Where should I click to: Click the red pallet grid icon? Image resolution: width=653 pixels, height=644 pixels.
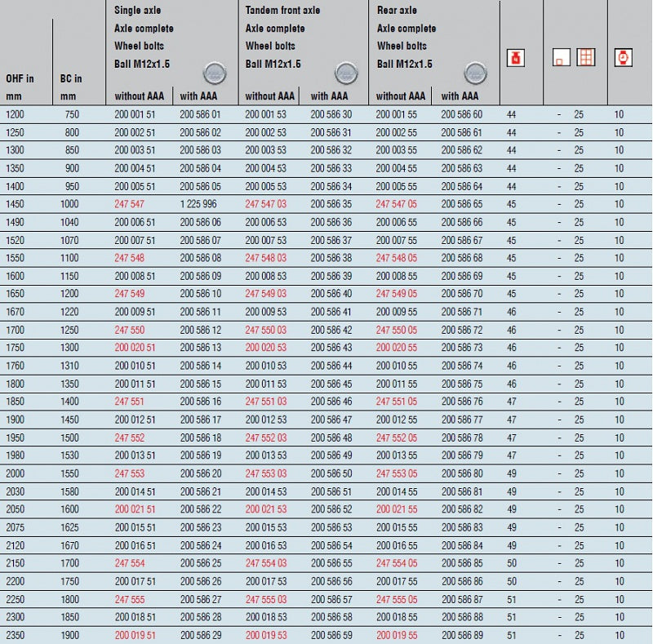click(x=585, y=57)
